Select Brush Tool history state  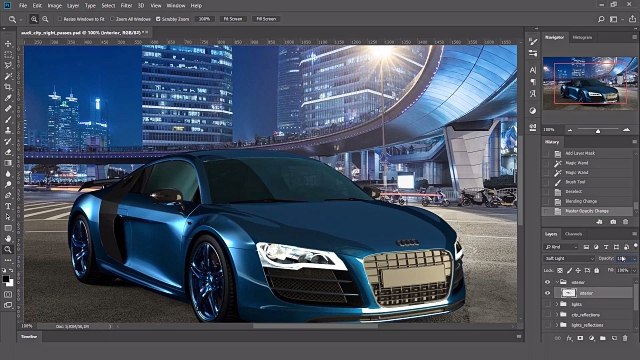[x=587, y=182]
